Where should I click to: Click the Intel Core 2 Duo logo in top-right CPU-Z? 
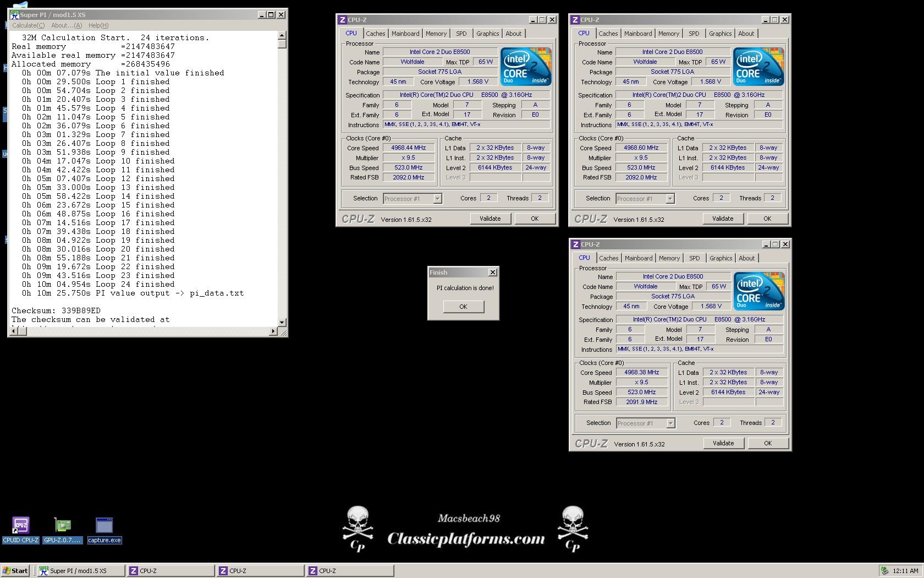click(758, 67)
